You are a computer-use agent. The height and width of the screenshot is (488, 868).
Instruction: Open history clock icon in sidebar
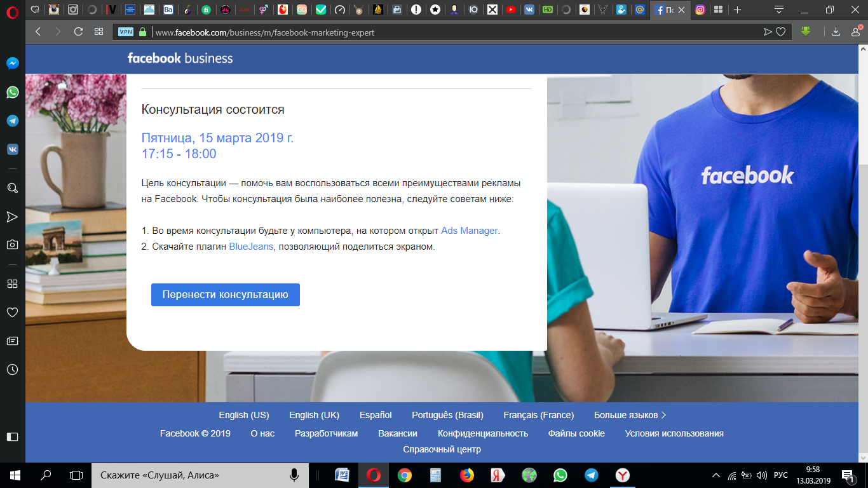[x=12, y=369]
